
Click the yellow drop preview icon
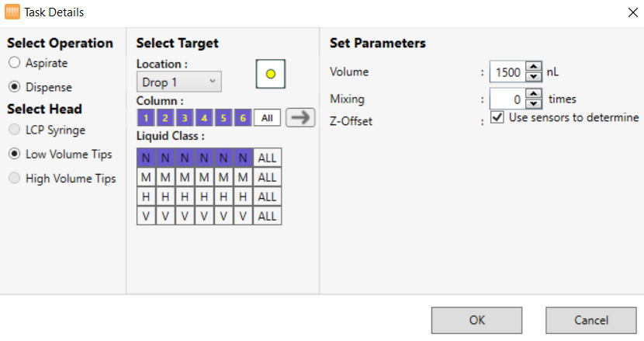coord(271,74)
